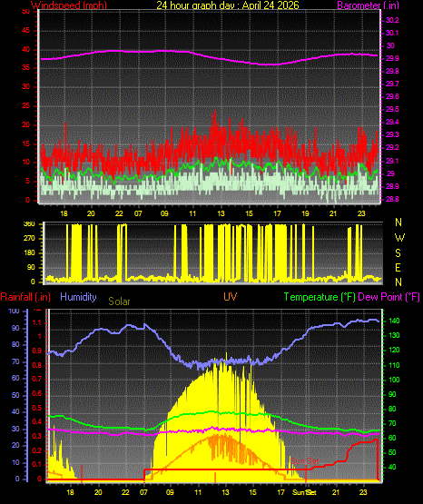This screenshot has width=423, height=504.
Task: Click the Dew Point (°F) legend label
Action: (389, 297)
